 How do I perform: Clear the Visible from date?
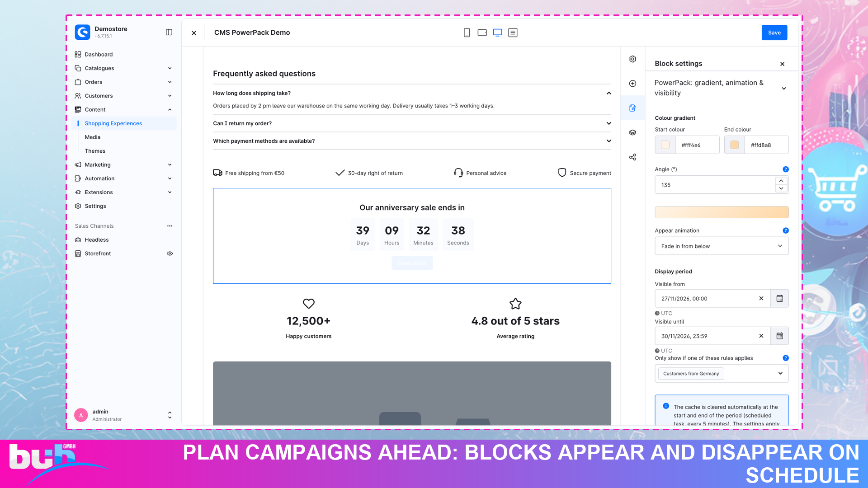(761, 298)
